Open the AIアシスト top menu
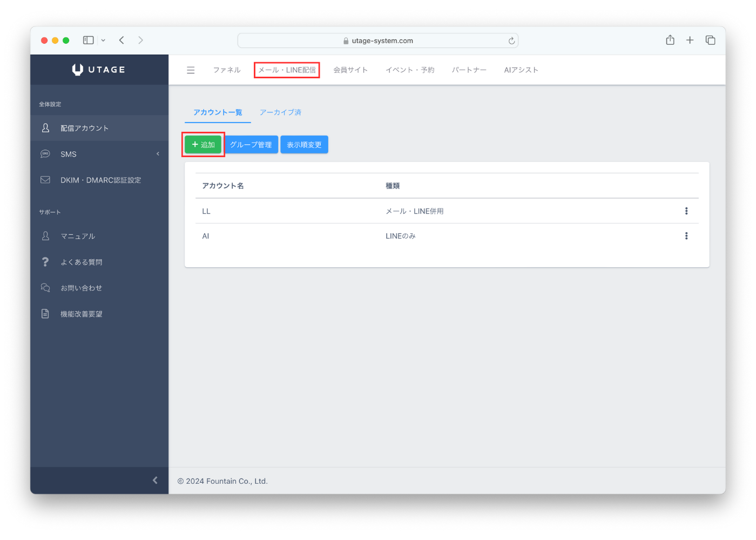This screenshot has width=756, height=540. (x=521, y=70)
